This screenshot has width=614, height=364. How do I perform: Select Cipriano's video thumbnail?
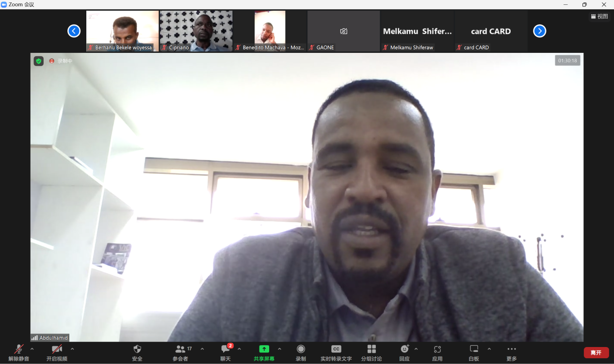coord(196,31)
